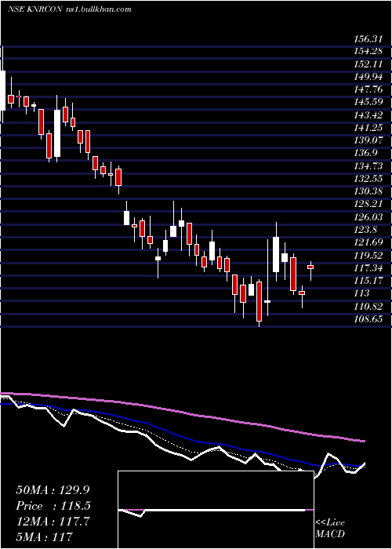Image resolution: width=392 pixels, height=549 pixels.
Task: Select the 117.34 price axis label
Action: pyautogui.click(x=368, y=268)
